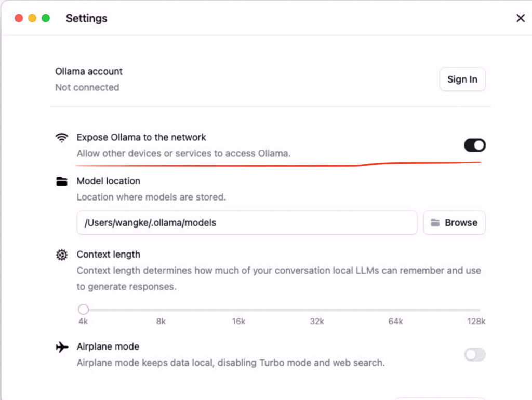Click the "Context length" heading

click(108, 255)
